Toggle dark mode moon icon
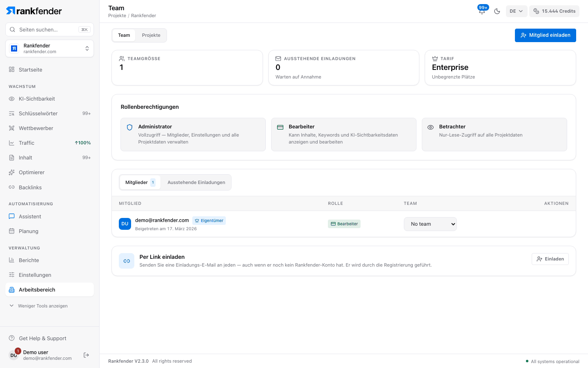This screenshot has width=588, height=368. point(497,11)
